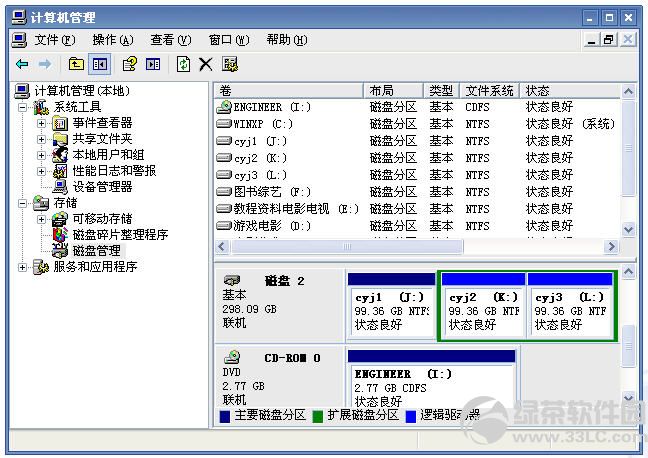Click the up one level folder icon
The image size is (648, 458).
(x=76, y=64)
